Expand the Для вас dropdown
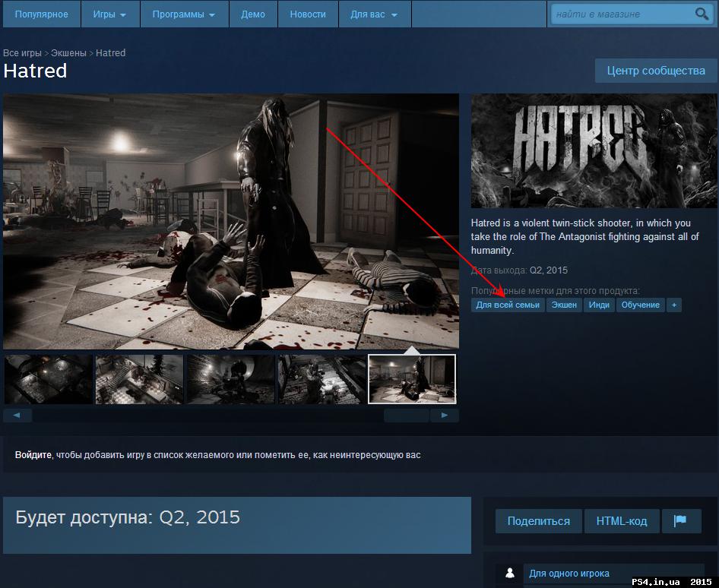 coord(373,14)
